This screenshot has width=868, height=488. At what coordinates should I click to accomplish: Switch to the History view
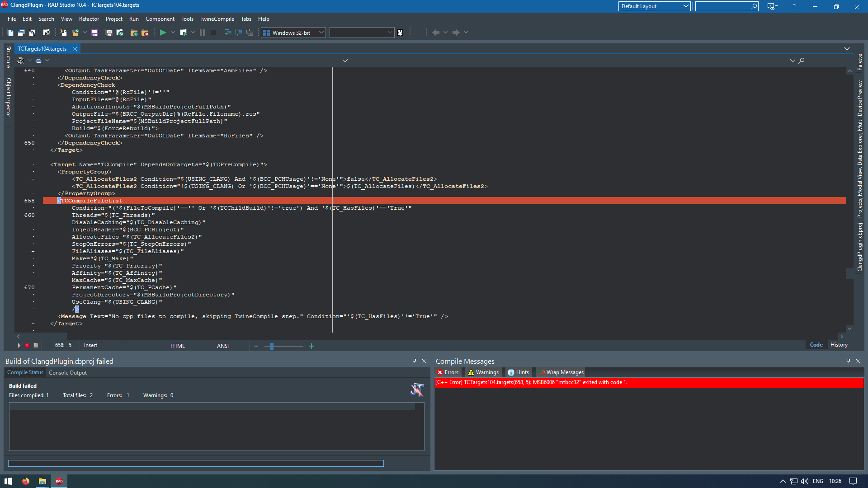(x=839, y=345)
